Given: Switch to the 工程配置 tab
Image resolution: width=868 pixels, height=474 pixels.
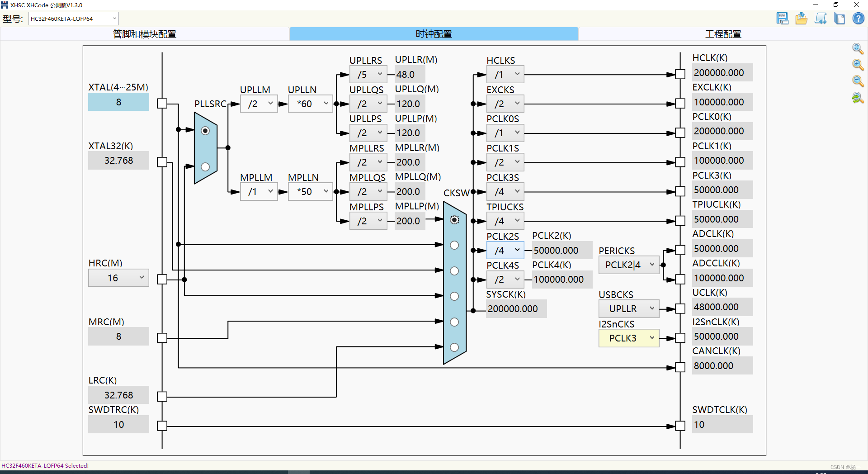Looking at the screenshot, I should 724,33.
